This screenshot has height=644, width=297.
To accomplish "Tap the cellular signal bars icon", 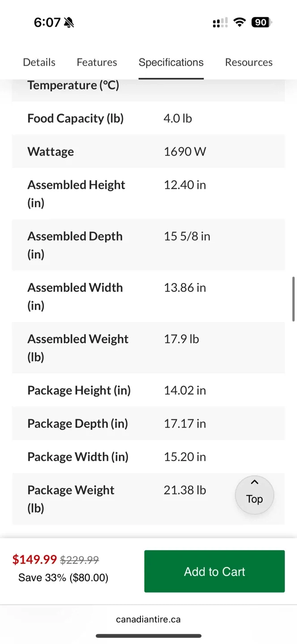I will click(x=220, y=22).
